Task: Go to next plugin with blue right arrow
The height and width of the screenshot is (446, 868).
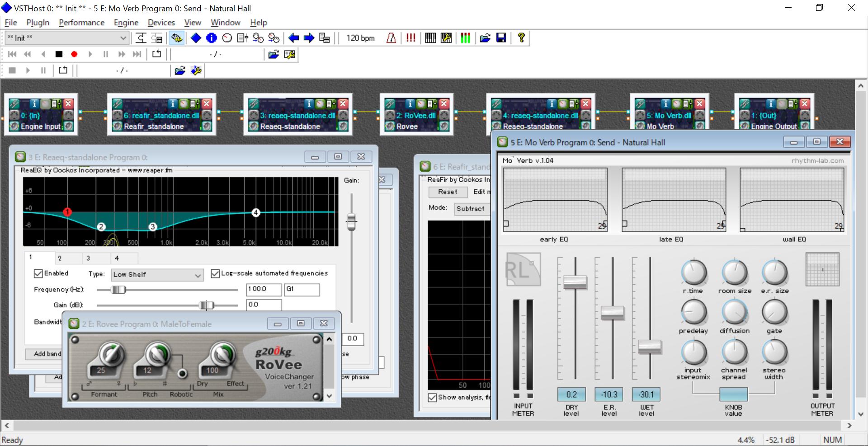Action: pos(309,38)
